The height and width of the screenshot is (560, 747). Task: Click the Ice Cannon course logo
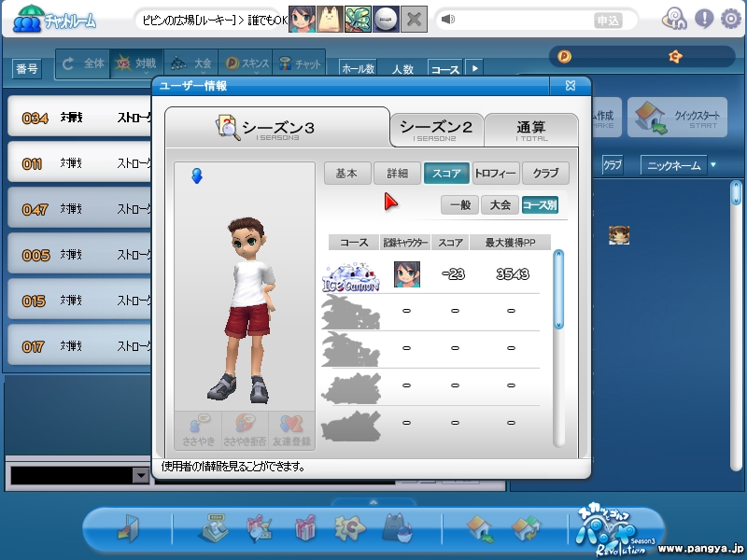click(x=351, y=276)
